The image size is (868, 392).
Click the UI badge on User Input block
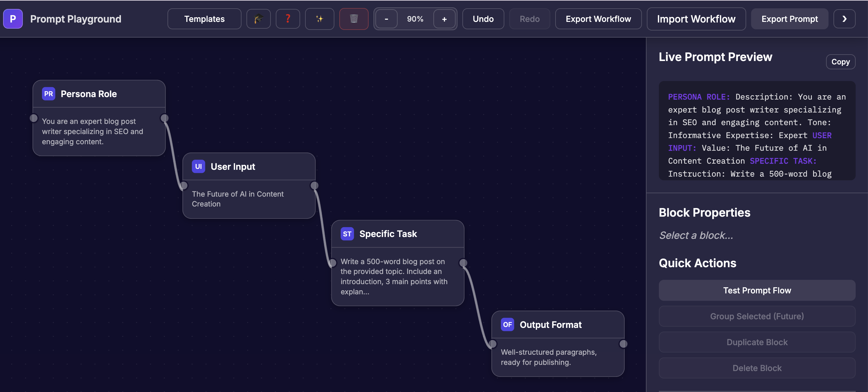tap(198, 166)
